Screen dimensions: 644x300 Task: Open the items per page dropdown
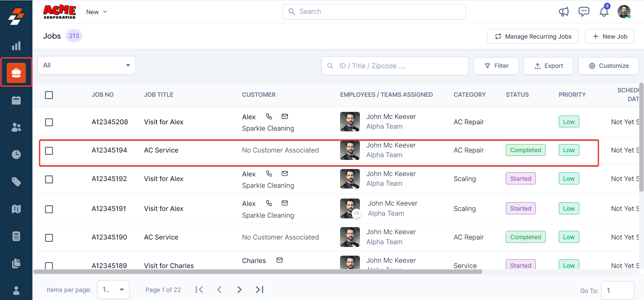pyautogui.click(x=113, y=290)
